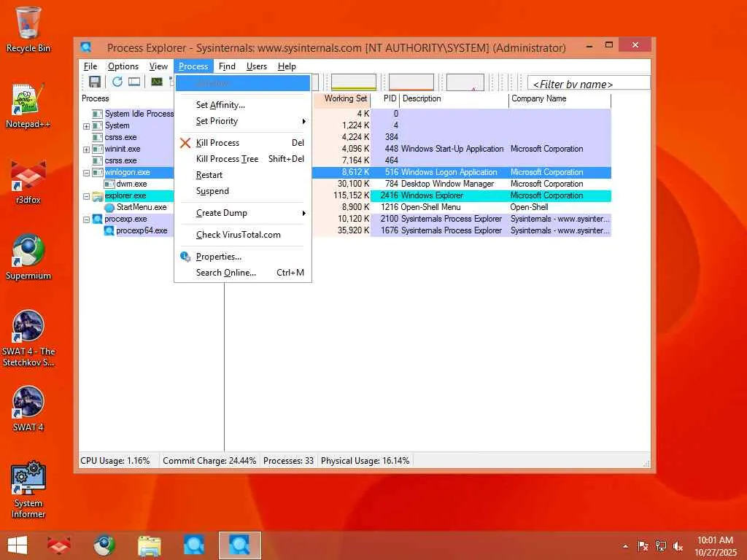
Task: Sort by Company Name column header
Action: 560,99
